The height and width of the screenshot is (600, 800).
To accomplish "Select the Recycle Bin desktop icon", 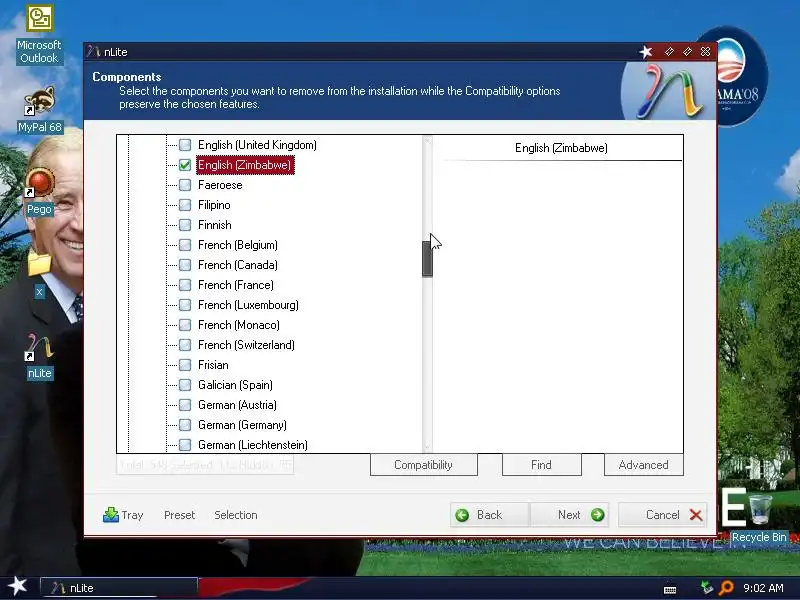I will coord(759,516).
